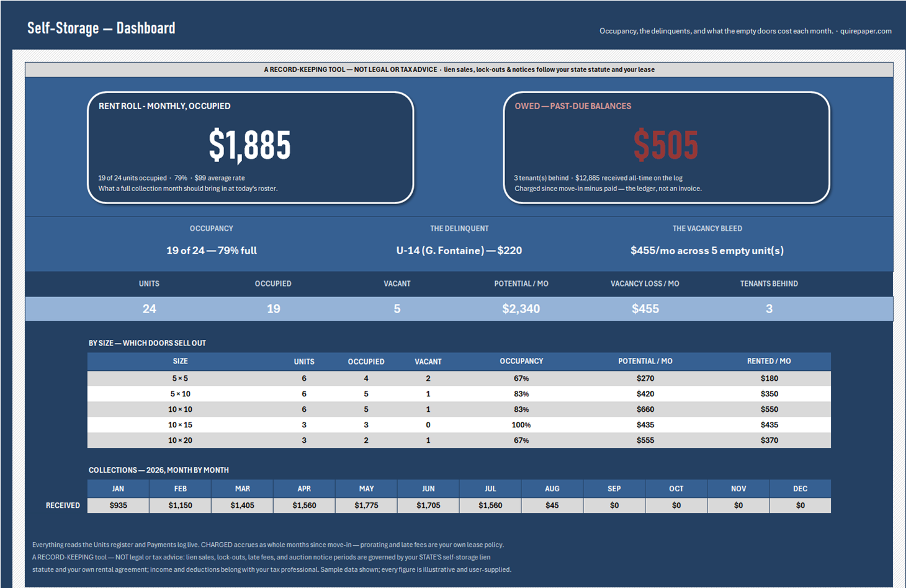
Task: Select the 10 × 20 size row label
Action: (180, 440)
